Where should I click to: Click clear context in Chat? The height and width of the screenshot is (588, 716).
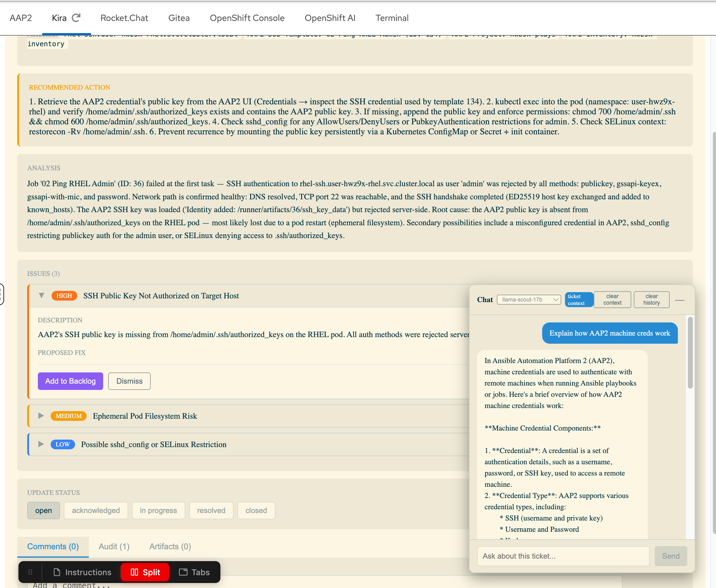(612, 299)
